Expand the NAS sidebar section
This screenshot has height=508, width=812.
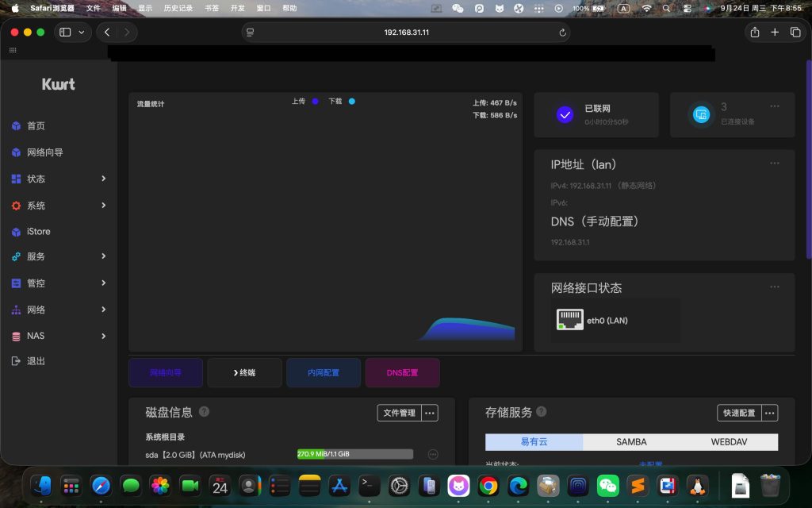(x=103, y=336)
